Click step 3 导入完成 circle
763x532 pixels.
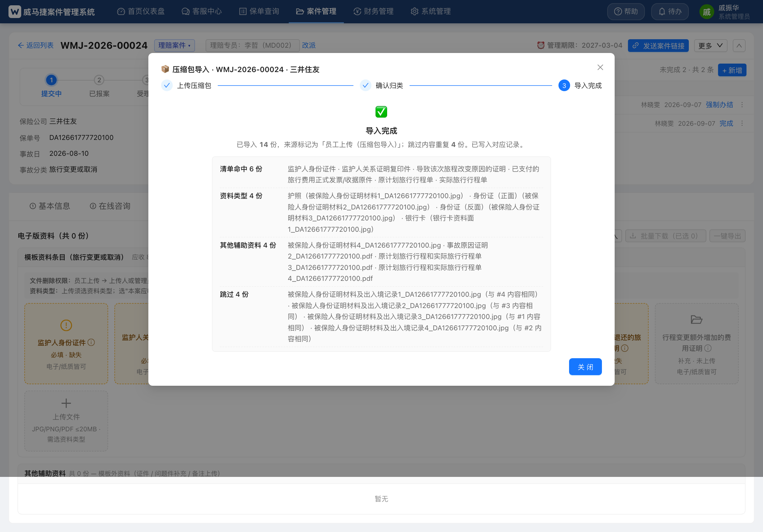click(564, 85)
